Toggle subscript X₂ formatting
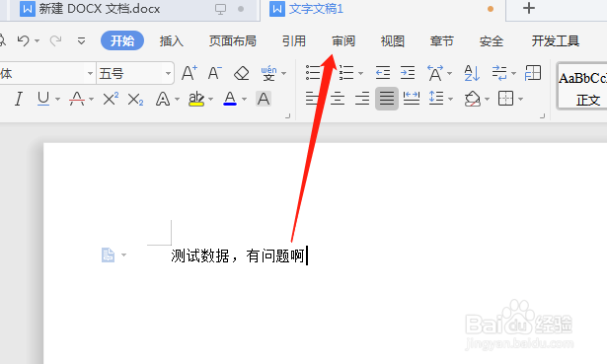 (x=135, y=99)
